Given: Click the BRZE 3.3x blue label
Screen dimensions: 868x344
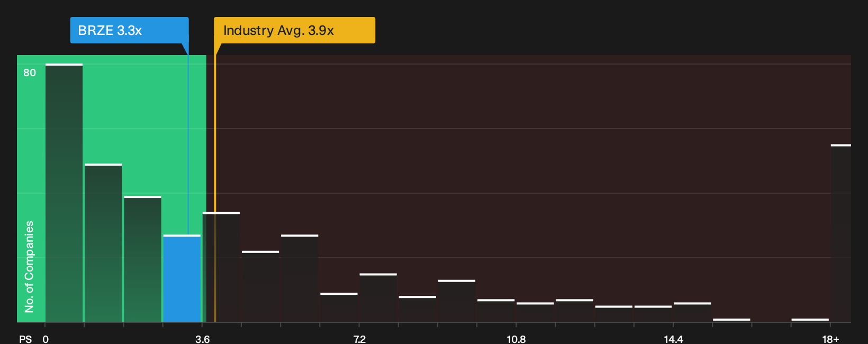Looking at the screenshot, I should (x=129, y=30).
